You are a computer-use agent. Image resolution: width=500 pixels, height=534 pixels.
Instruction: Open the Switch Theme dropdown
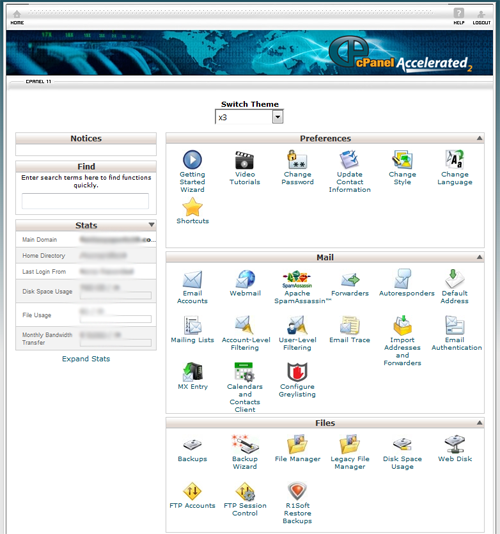coord(249,117)
